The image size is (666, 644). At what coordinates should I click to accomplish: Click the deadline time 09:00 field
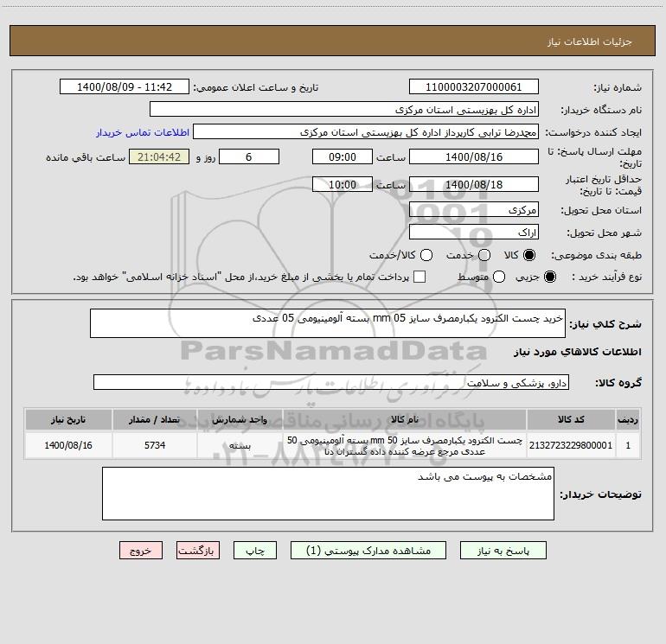pyautogui.click(x=343, y=156)
